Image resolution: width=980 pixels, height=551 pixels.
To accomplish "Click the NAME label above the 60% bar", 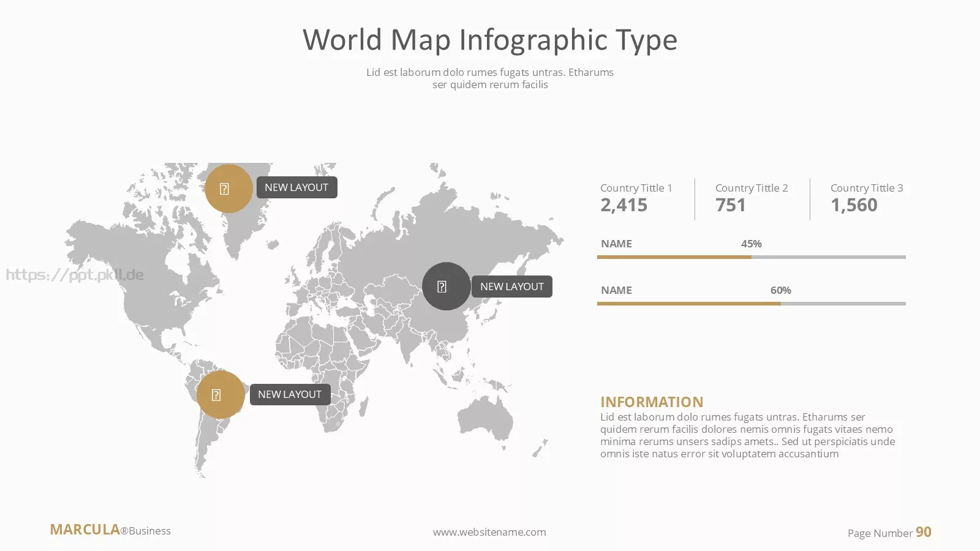I will point(616,290).
